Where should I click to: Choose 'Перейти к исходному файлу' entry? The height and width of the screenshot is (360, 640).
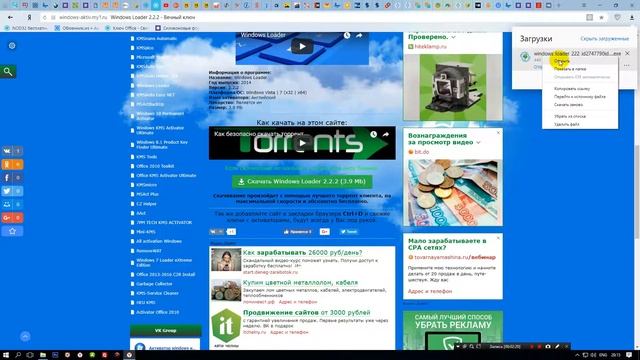pyautogui.click(x=580, y=97)
